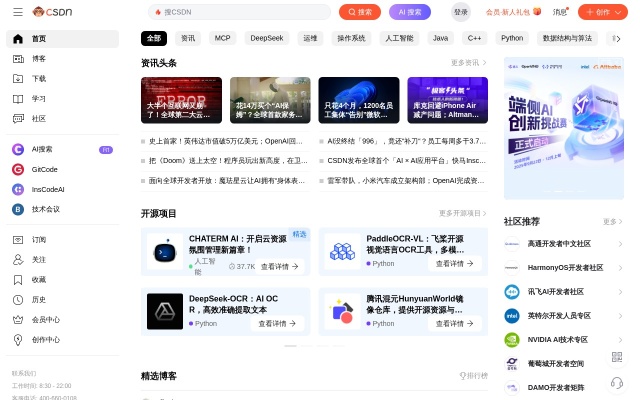This screenshot has width=640, height=400.
Task: Click the hamburger menu icon beside the CSDN logo
Action: click(17, 12)
